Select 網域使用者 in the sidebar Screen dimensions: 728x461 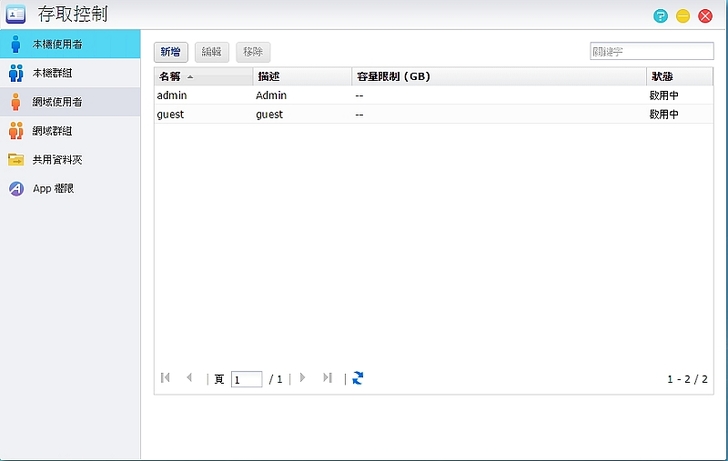pyautogui.click(x=56, y=102)
